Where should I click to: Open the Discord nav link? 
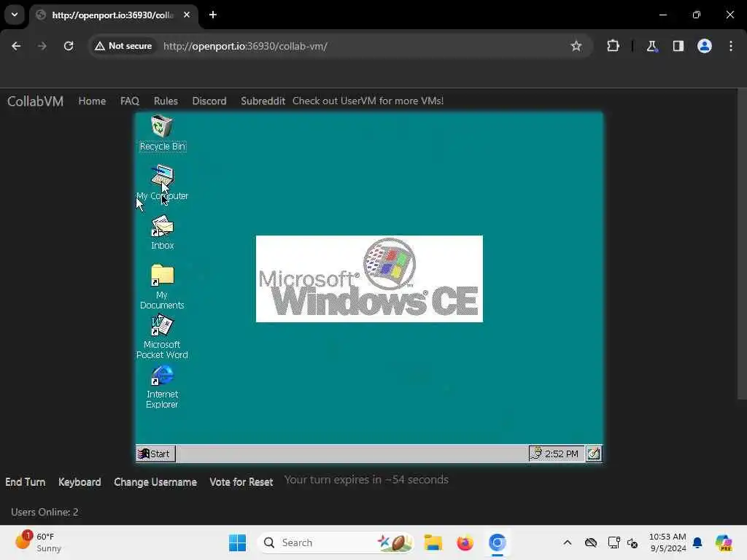(x=209, y=101)
